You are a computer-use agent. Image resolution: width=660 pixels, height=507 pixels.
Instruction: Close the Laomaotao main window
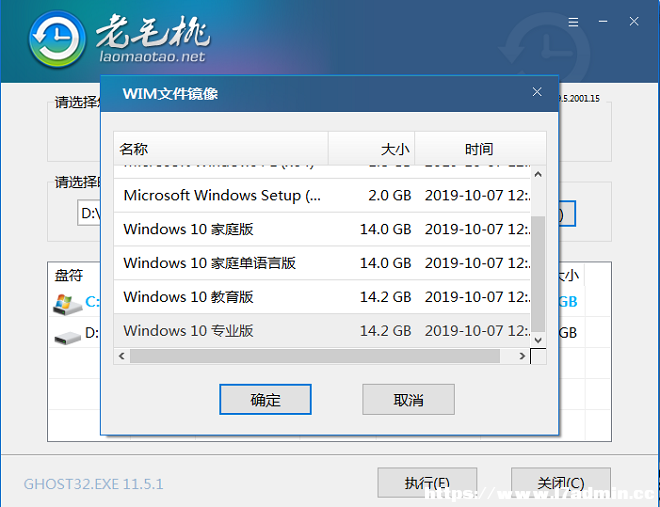634,21
